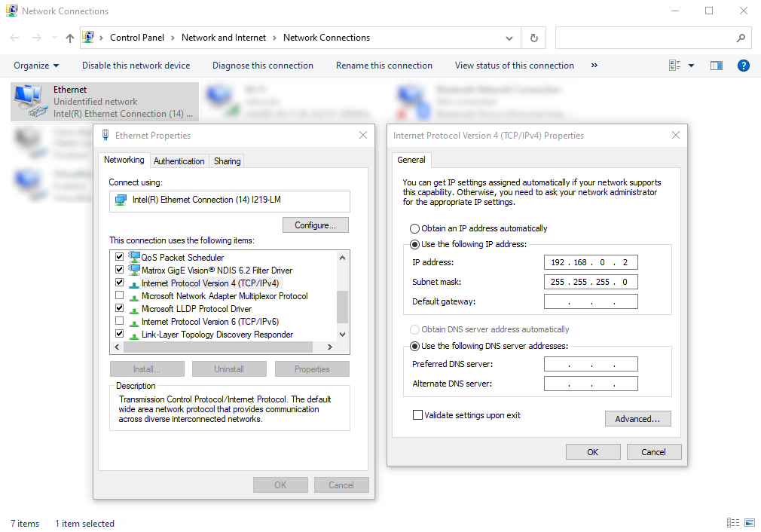Select the Ethernet adapter icon
The width and height of the screenshot is (761, 532).
coord(30,101)
